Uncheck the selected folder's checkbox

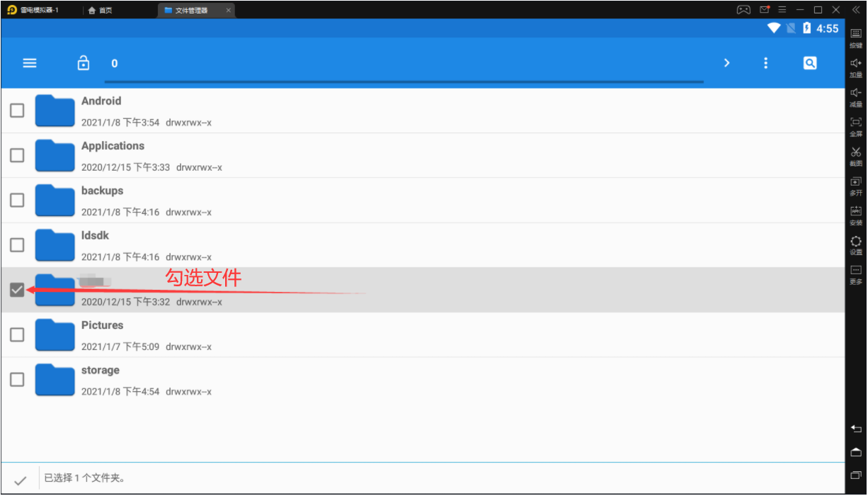pos(17,290)
